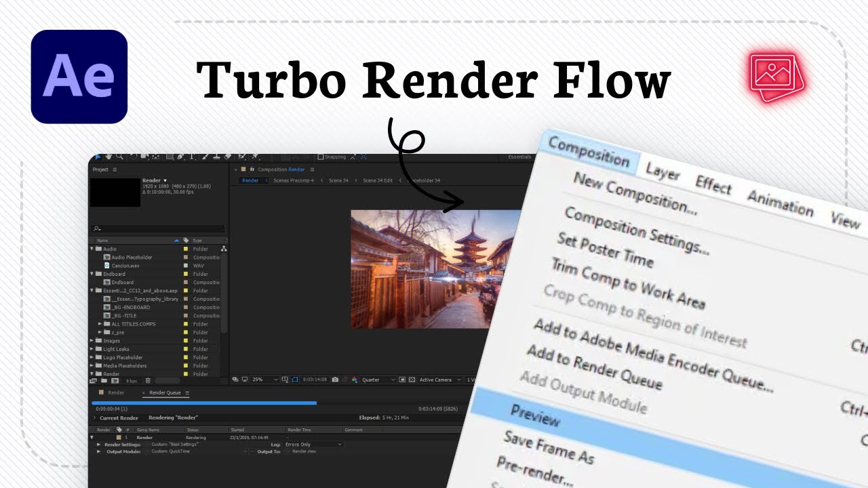
Task: Open the 25% magnification dropdown
Action: (x=265, y=380)
